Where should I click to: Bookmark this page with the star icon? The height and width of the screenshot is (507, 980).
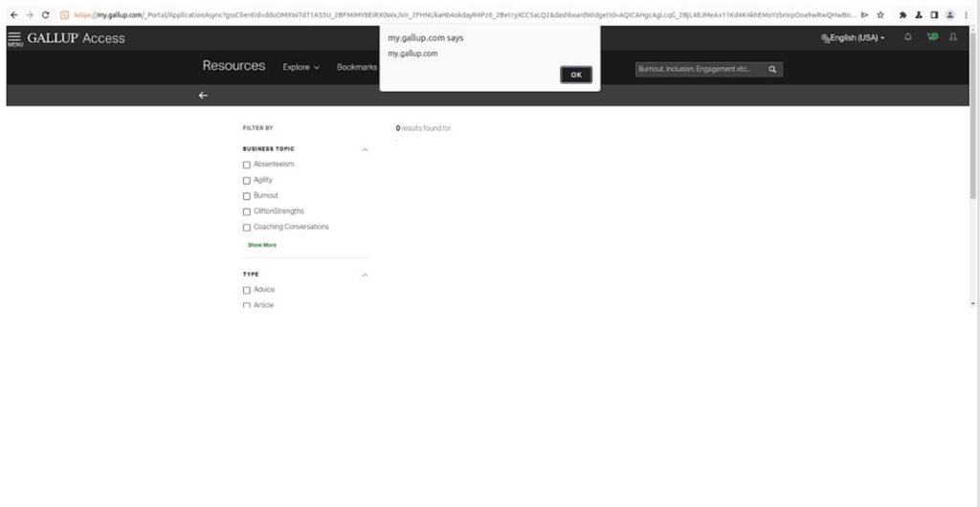click(880, 15)
